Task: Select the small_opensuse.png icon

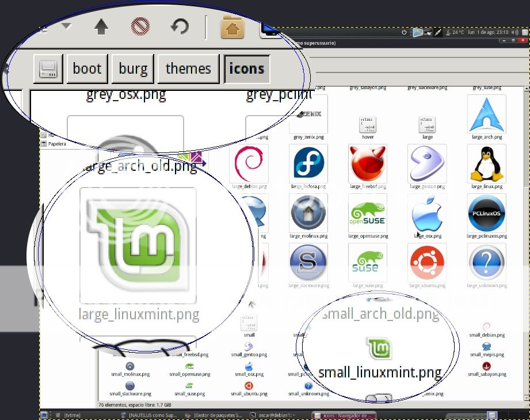Action: tap(189, 366)
